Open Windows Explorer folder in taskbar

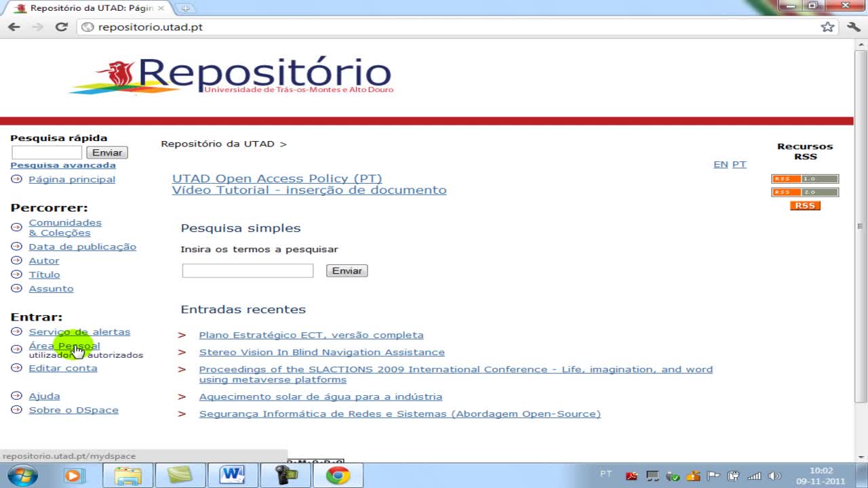tap(127, 475)
